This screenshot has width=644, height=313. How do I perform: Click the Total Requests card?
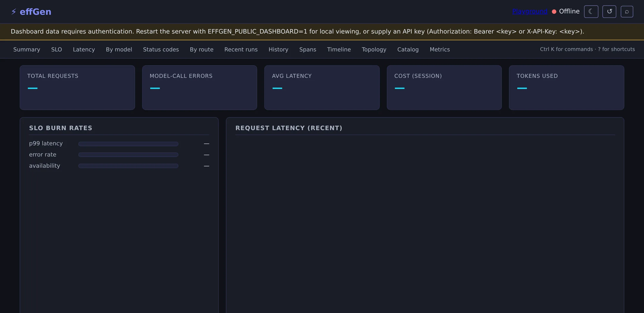[x=77, y=88]
